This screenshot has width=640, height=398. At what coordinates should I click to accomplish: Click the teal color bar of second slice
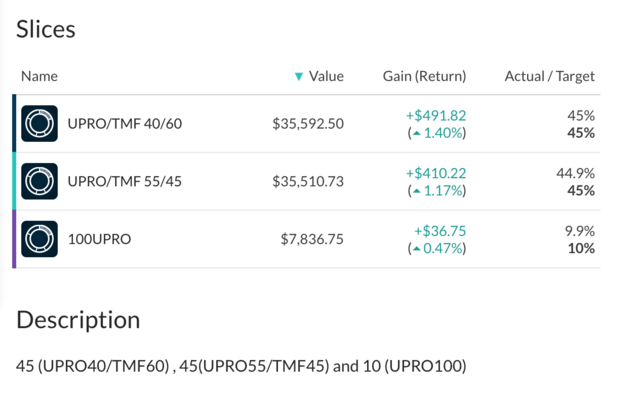(x=14, y=181)
